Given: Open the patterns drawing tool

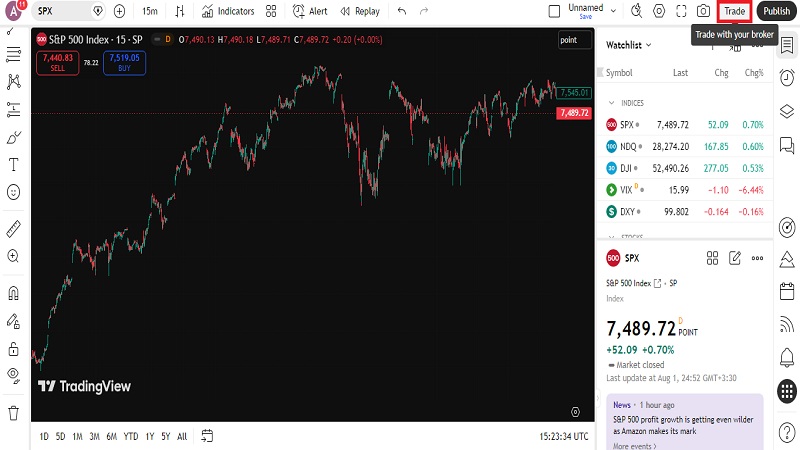Looking at the screenshot, I should coord(13,82).
